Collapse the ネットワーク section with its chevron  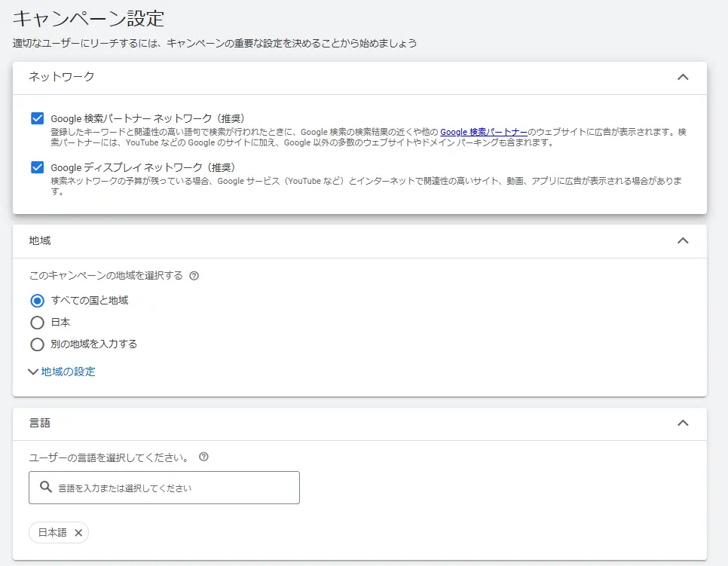684,77
